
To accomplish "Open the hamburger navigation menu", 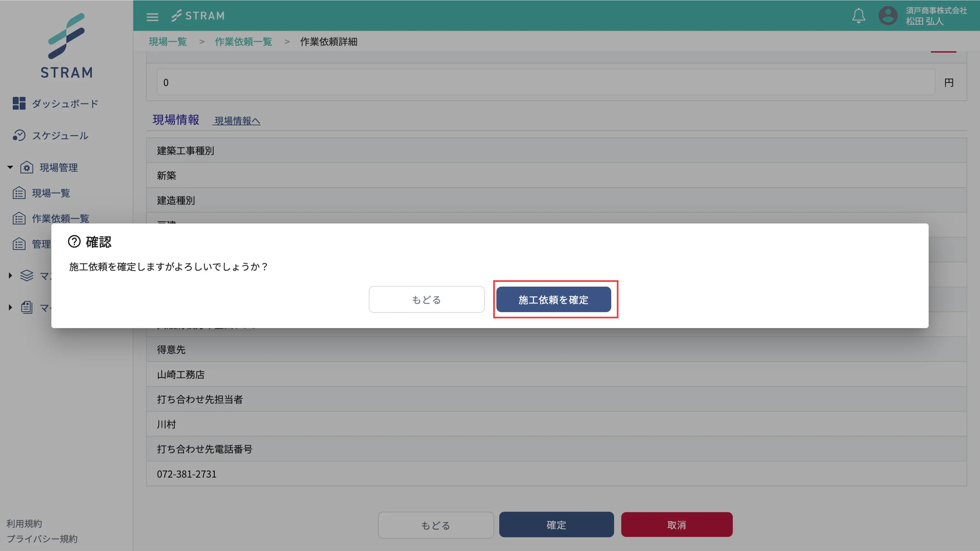I will tap(152, 16).
